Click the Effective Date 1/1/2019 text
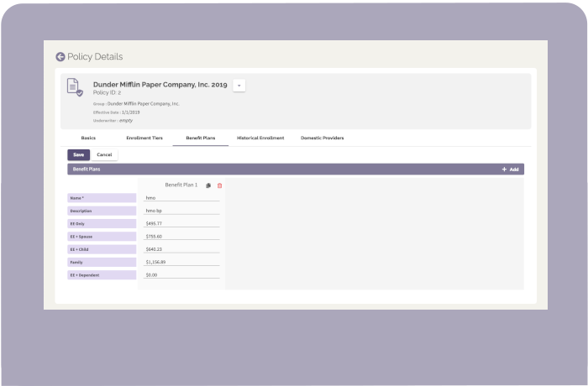Image resolution: width=588 pixels, height=386 pixels. coord(116,112)
